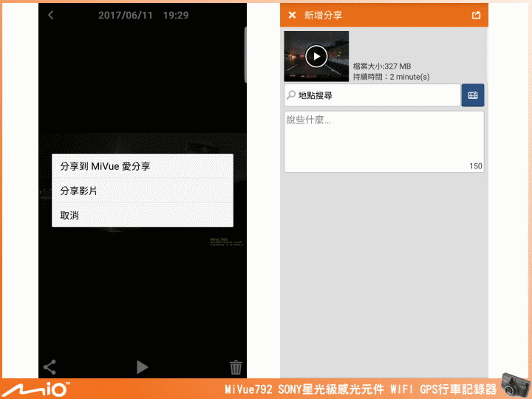
Task: Click the Mio logo in the banner
Action: [x=35, y=388]
